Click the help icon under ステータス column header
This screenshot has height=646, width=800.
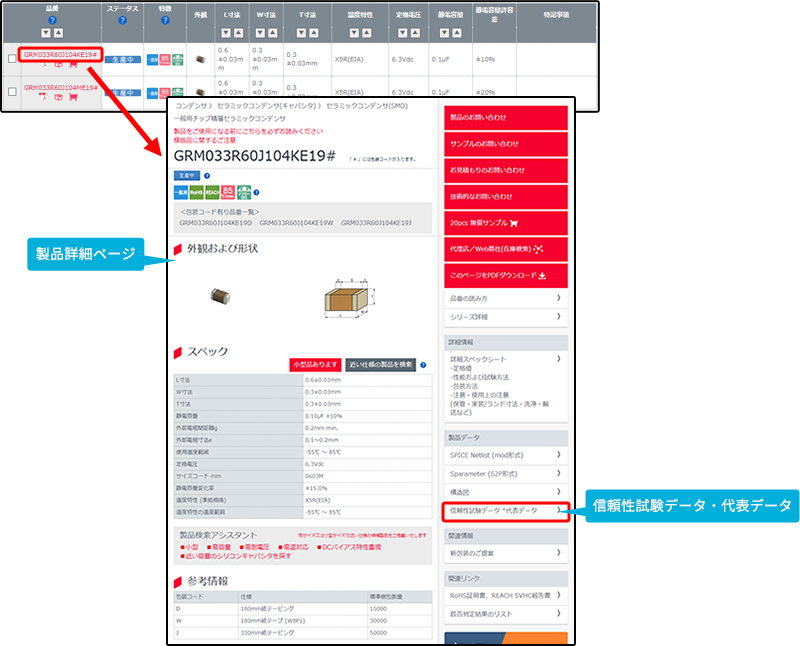point(122,19)
